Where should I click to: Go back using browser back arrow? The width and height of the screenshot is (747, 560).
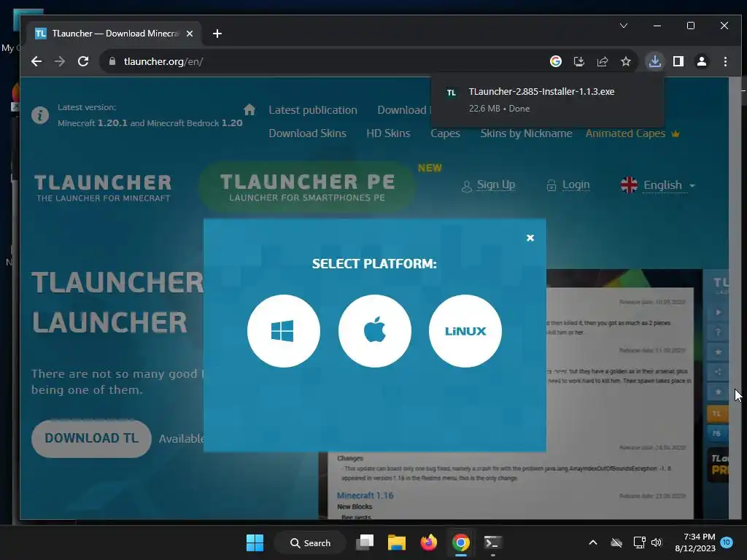pyautogui.click(x=36, y=61)
